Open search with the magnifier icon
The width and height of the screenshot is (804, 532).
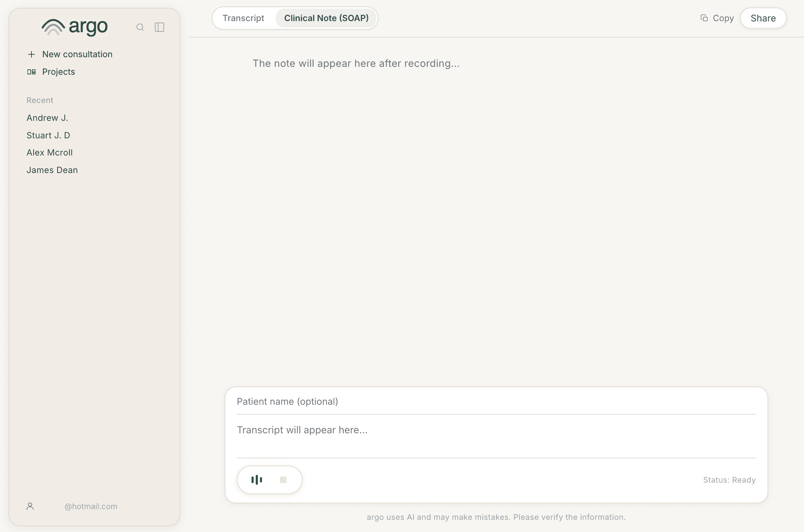pos(140,27)
